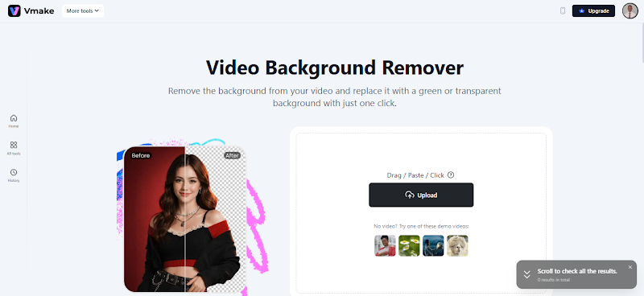Click the Before/After preview image
This screenshot has width=644, height=296.
[x=185, y=220]
